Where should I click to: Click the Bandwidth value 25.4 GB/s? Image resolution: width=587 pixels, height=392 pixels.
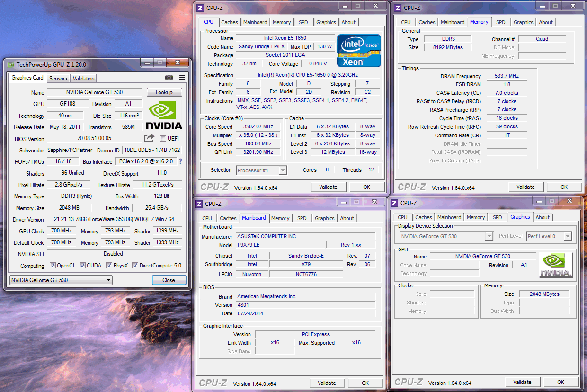[157, 208]
